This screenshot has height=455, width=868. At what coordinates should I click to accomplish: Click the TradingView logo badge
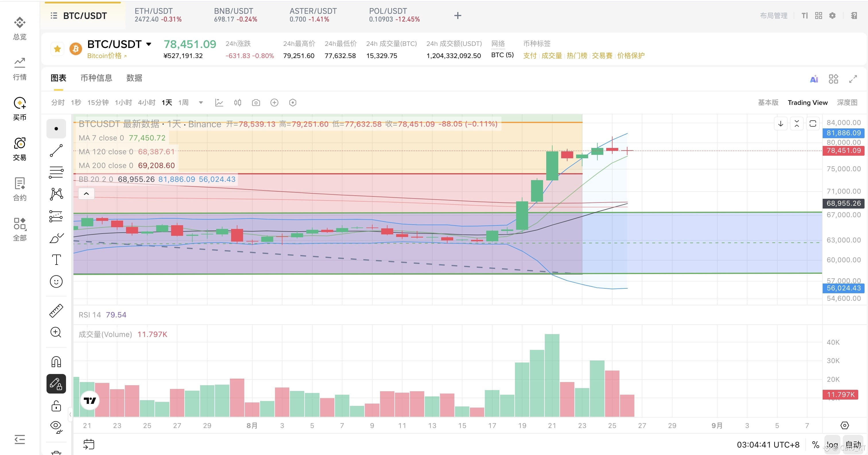point(90,400)
